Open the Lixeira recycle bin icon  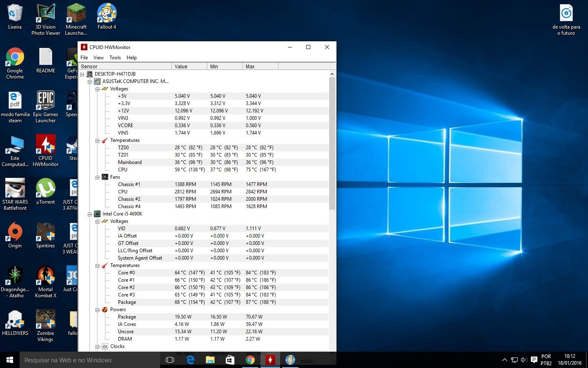15,17
